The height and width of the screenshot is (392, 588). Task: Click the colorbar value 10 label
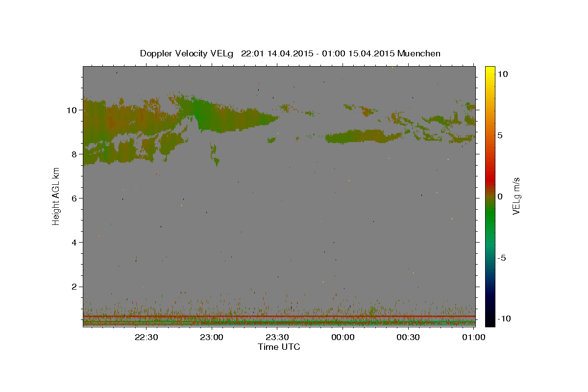tap(503, 74)
